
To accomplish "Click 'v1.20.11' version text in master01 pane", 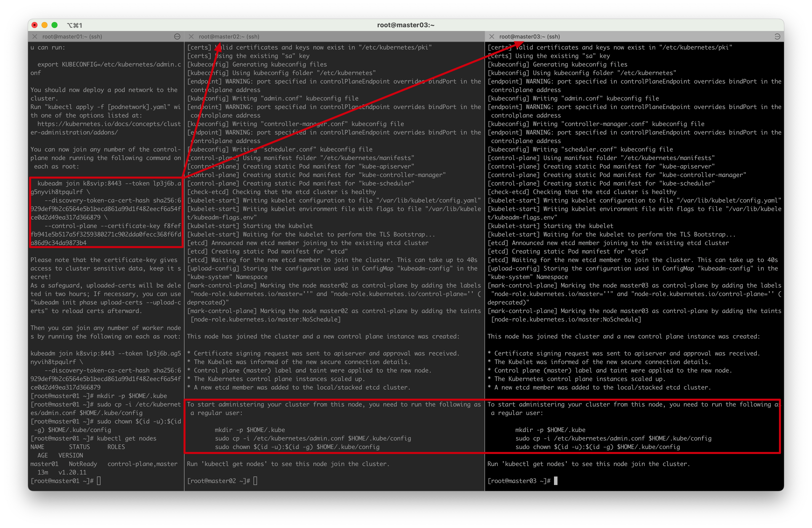I will coord(72,472).
